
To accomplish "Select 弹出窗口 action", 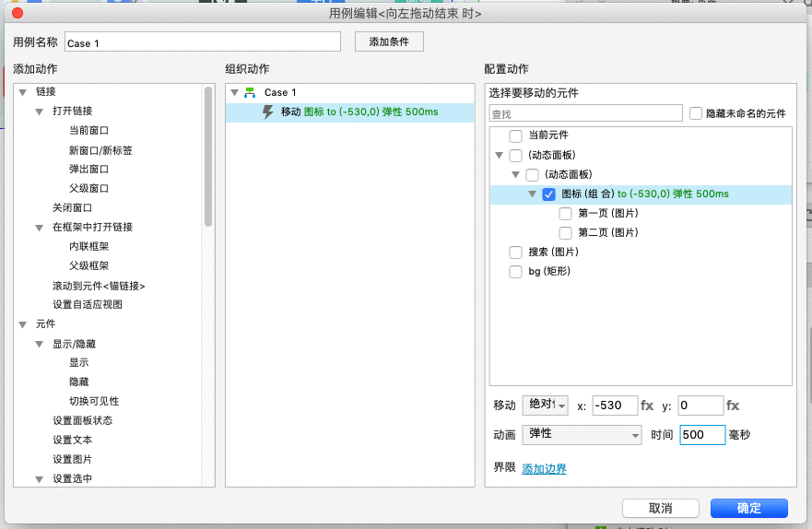I will tap(88, 170).
